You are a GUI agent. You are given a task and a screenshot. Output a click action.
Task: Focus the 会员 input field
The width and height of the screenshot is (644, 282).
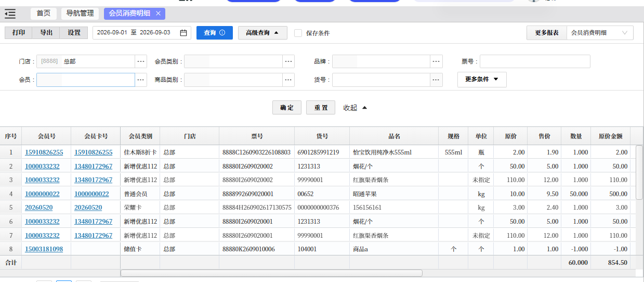click(x=86, y=80)
